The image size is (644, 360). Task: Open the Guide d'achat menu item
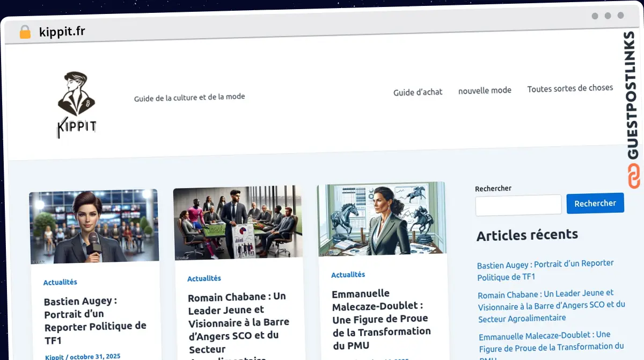[x=418, y=92]
